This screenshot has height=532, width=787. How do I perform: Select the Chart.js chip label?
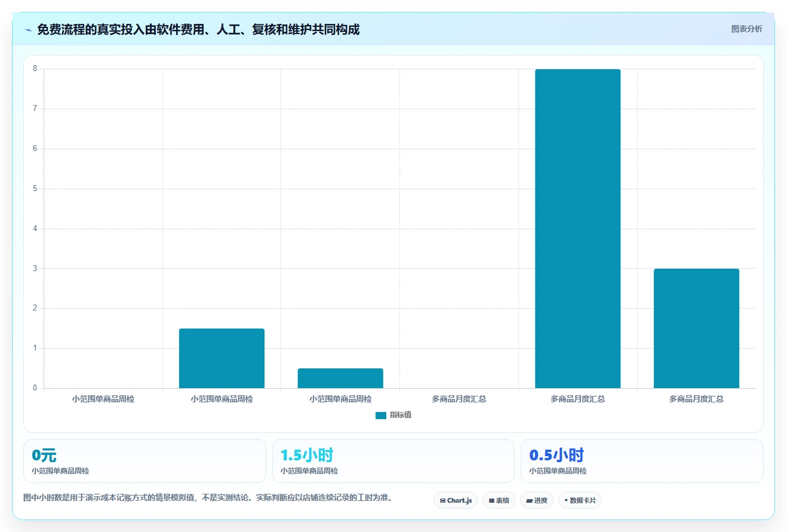click(x=460, y=501)
